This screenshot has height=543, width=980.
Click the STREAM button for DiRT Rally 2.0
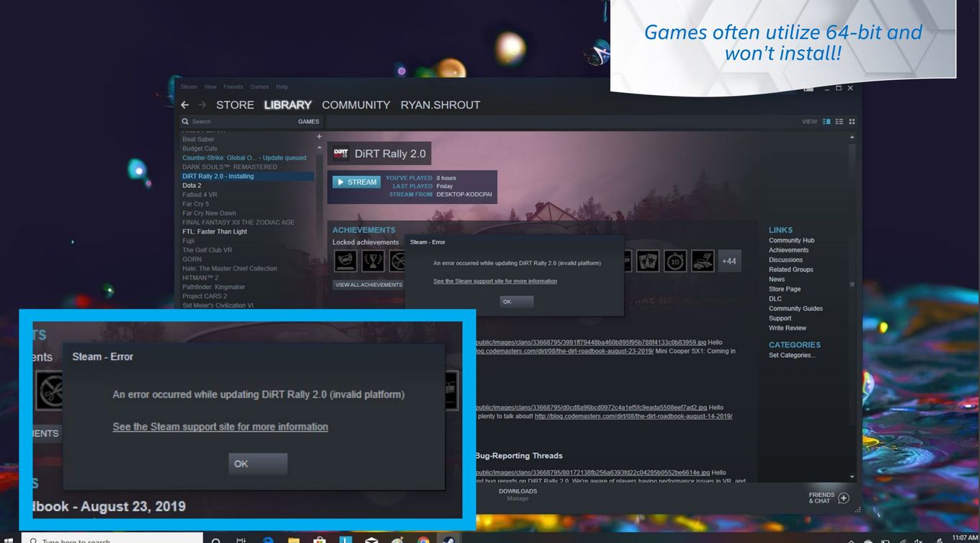[x=356, y=182]
